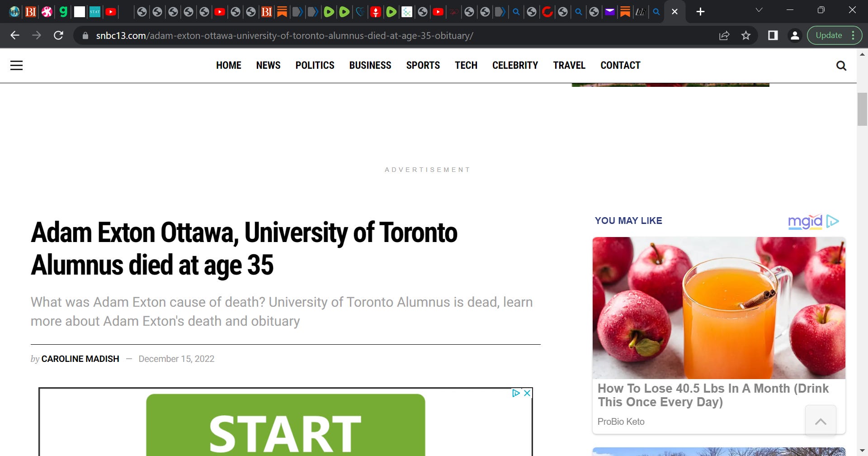The width and height of the screenshot is (868, 456).
Task: Click the back-to-top arrow button
Action: (x=821, y=421)
